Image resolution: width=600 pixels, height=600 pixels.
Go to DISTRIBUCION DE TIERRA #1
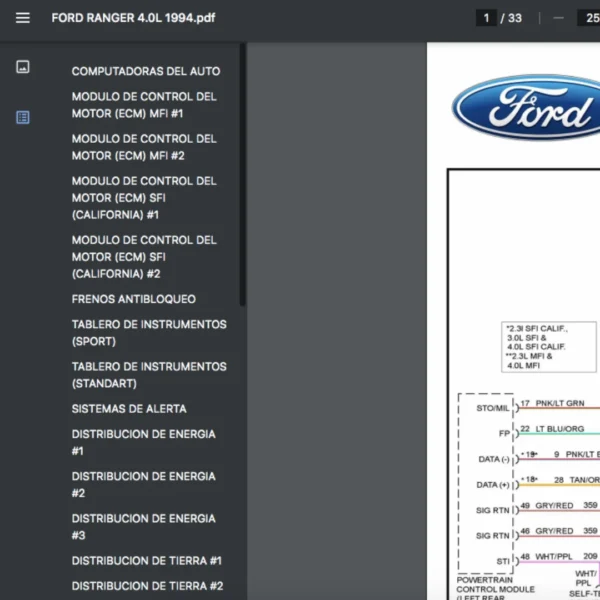(x=147, y=561)
